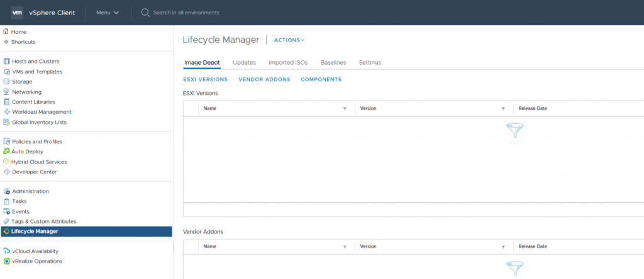Jump to ESXI VERSIONS section link

[206, 80]
